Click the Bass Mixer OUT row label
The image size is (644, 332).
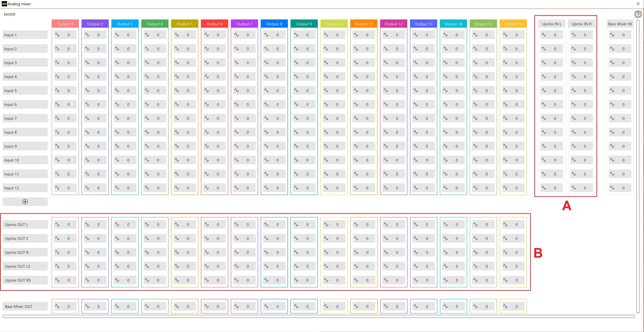click(25, 307)
